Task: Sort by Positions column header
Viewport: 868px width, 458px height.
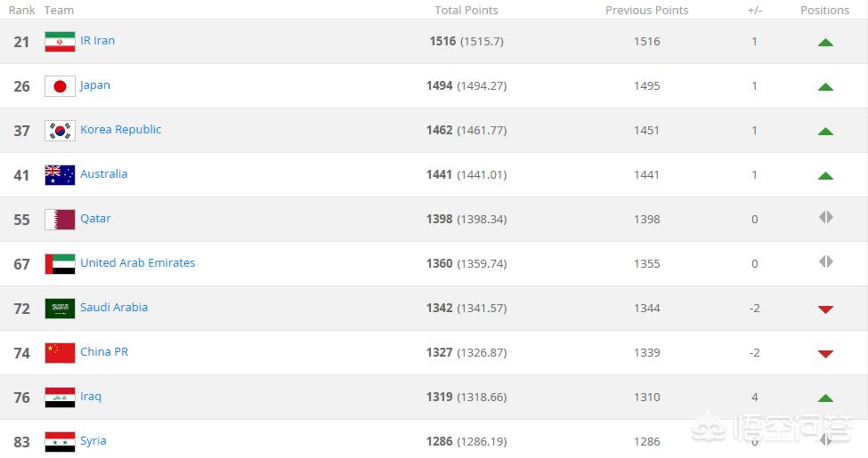Action: (x=824, y=10)
